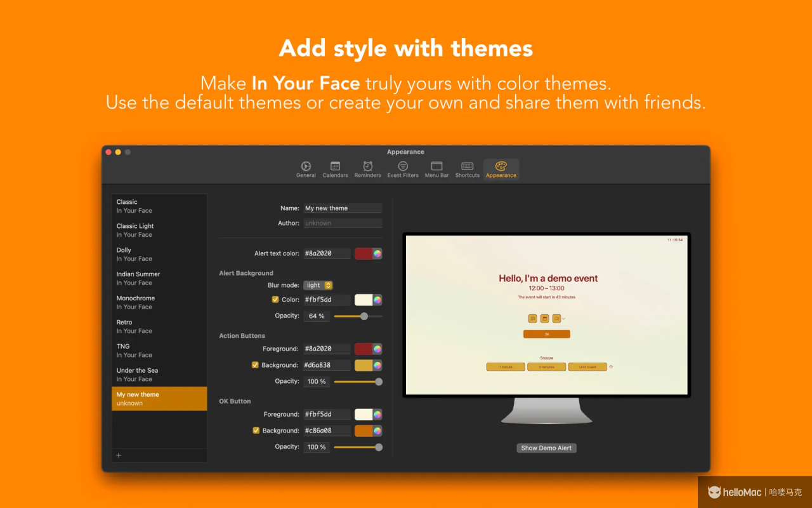812x508 pixels.
Task: Click the 1 minute snooze button
Action: tap(506, 367)
